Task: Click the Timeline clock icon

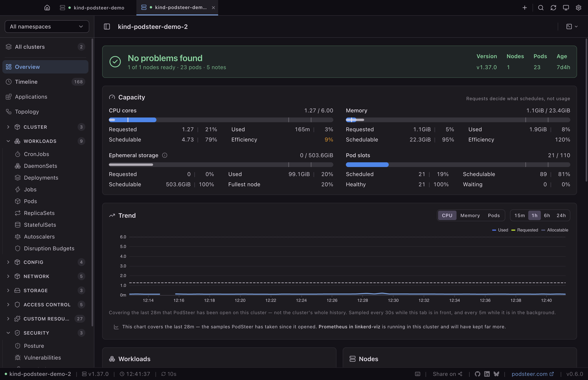Action: click(9, 82)
